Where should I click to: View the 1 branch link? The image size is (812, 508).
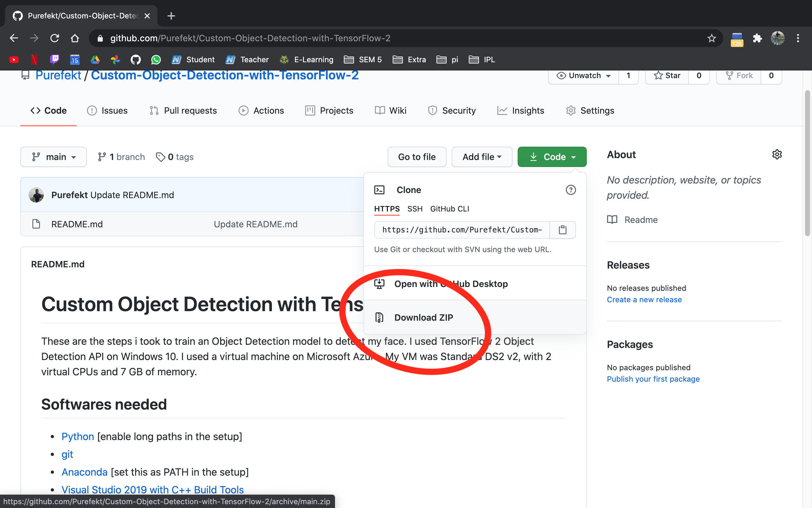tap(121, 157)
